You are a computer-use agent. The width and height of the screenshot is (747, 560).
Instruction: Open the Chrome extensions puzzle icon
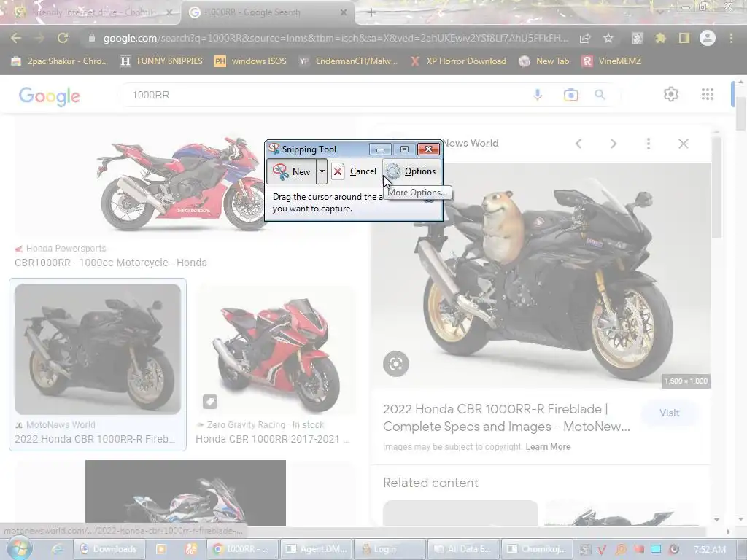660,38
